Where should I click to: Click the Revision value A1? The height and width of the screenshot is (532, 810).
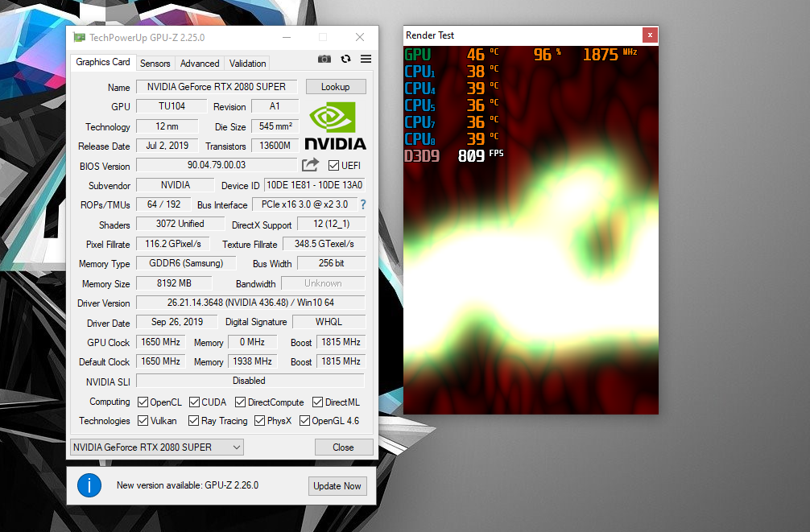tap(275, 106)
